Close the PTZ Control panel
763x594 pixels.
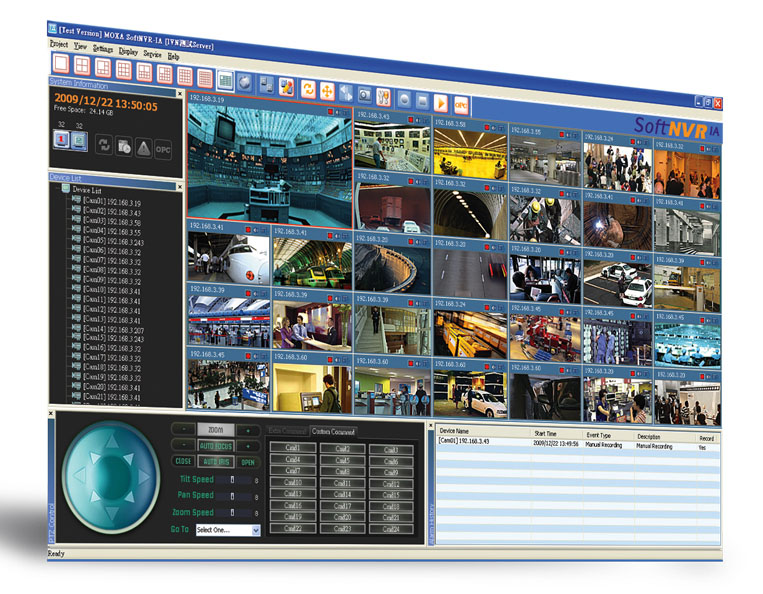click(51, 414)
